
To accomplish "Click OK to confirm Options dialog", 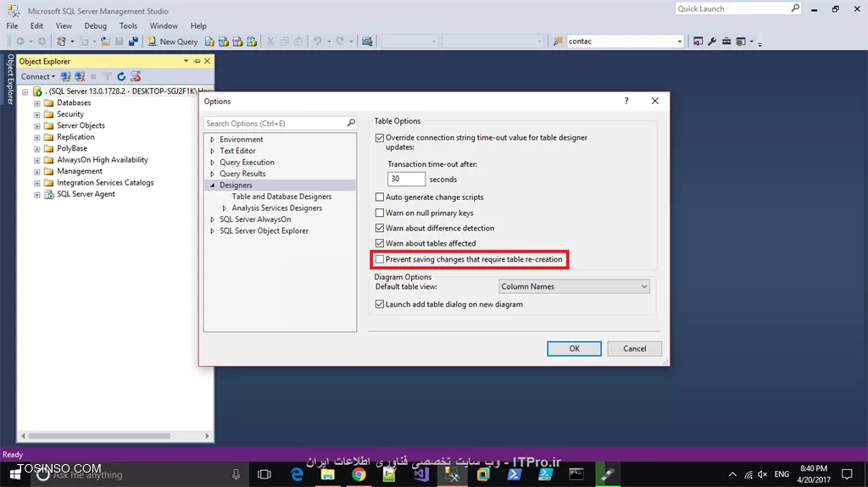I will point(574,348).
